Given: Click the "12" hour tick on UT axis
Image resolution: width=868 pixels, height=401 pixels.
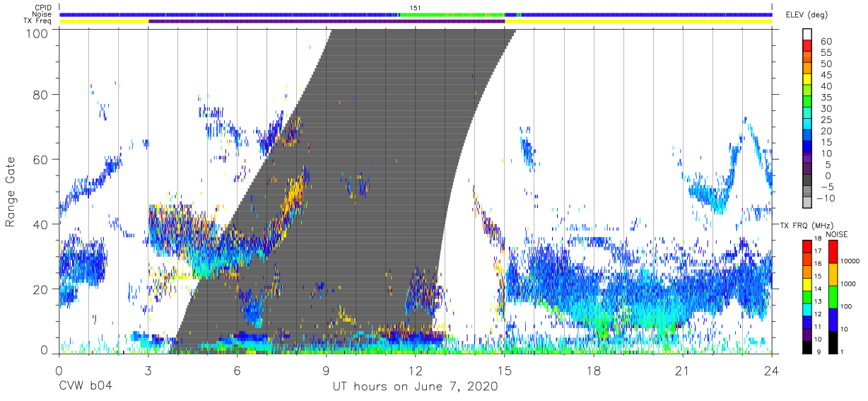Looking at the screenshot, I should (416, 370).
